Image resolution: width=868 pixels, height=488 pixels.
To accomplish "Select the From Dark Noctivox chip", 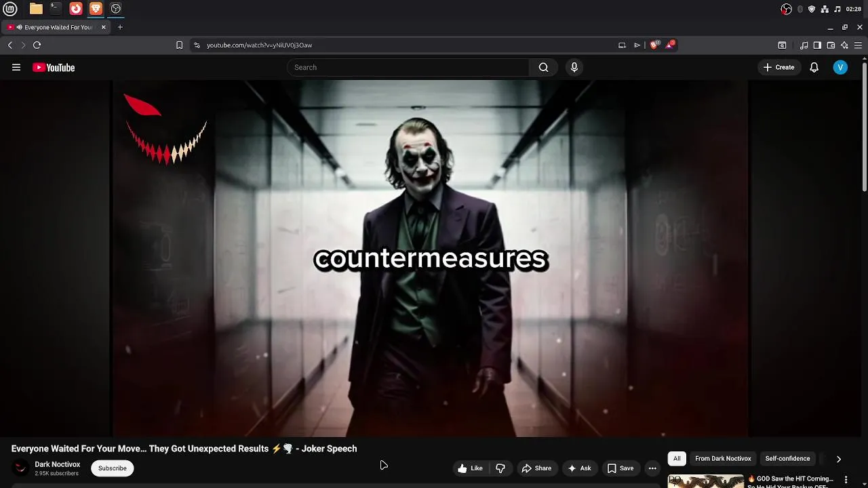I will click(723, 459).
